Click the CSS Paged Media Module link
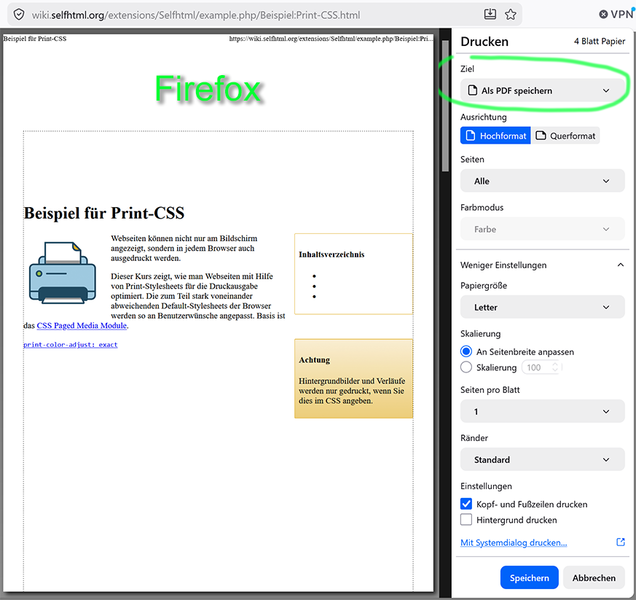Image resolution: width=636 pixels, height=600 pixels. [x=82, y=325]
